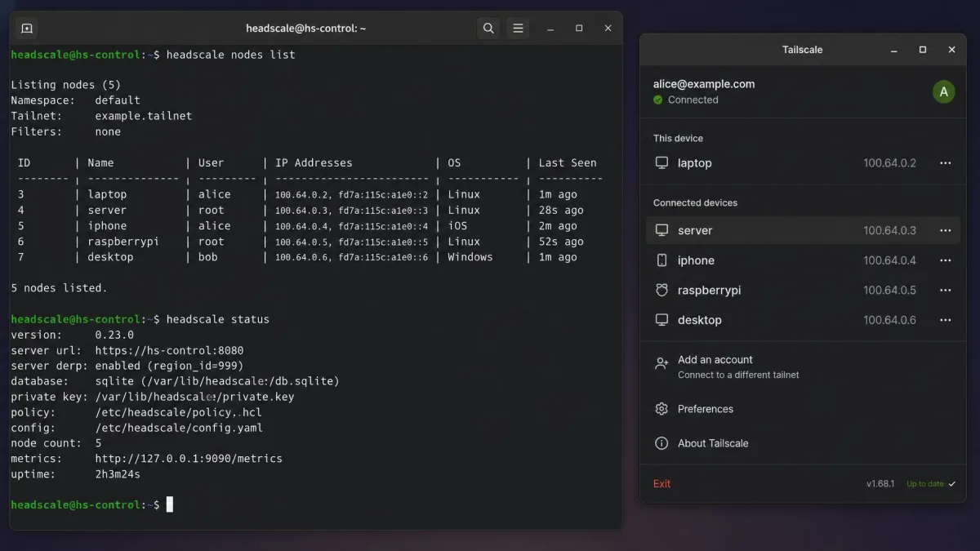
Task: Click IP 100.64.0.2 in Tailscale
Action: 890,163
